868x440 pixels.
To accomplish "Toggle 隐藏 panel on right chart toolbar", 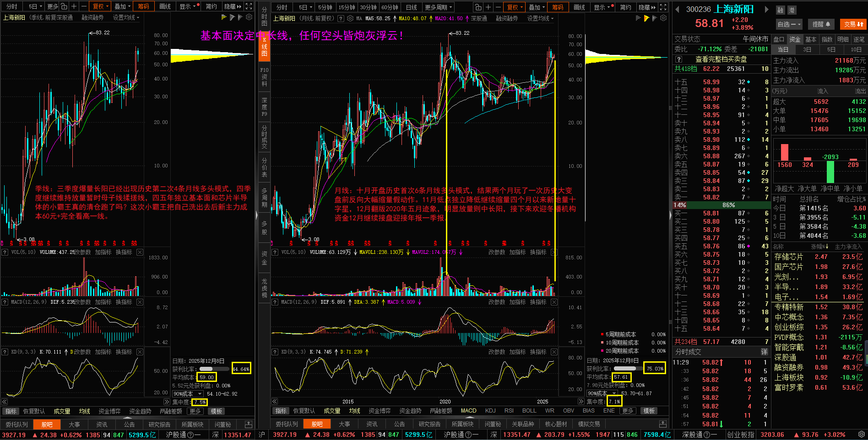I will [647, 7].
